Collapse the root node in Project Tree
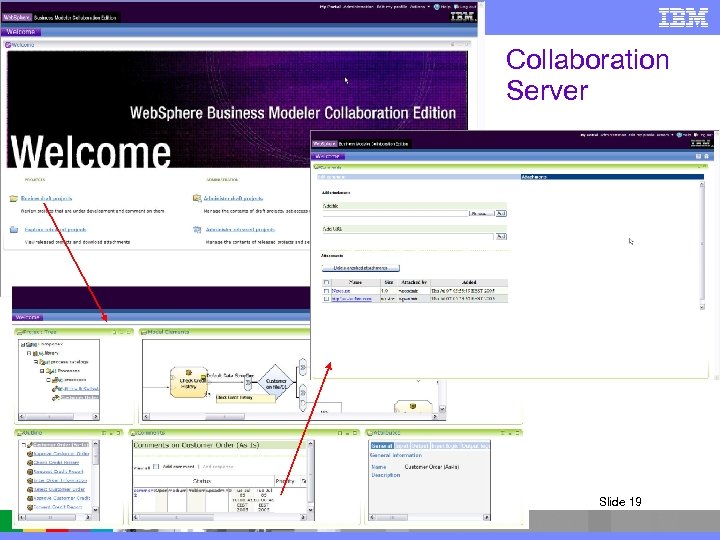The height and width of the screenshot is (540, 720). pos(22,344)
